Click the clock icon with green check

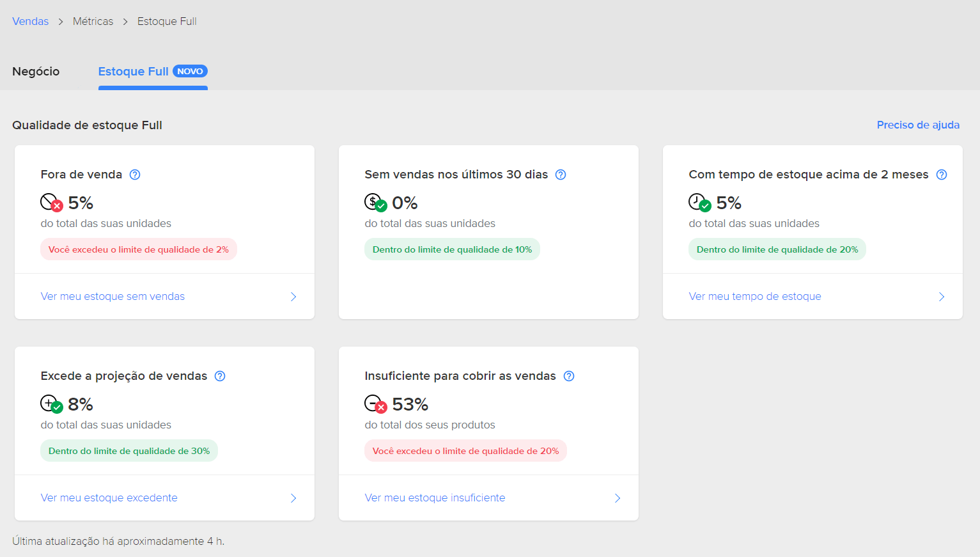[x=699, y=203]
